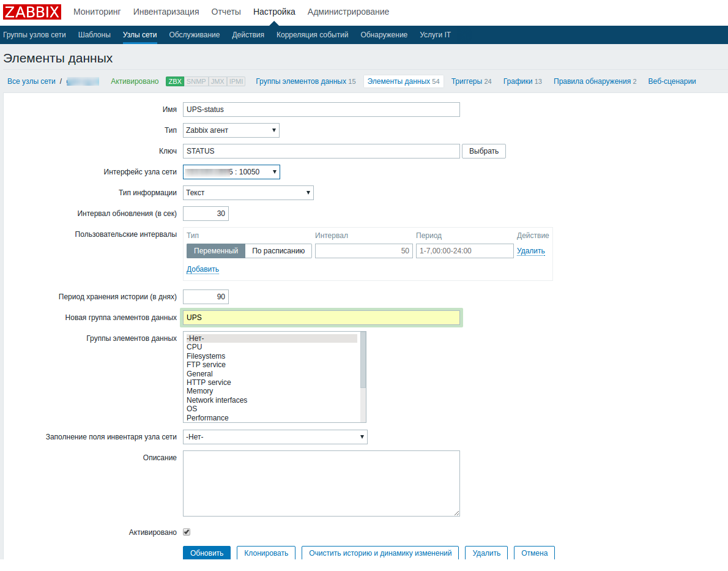
Task: Open the Интерфейс узла сети dropdown
Action: click(231, 172)
